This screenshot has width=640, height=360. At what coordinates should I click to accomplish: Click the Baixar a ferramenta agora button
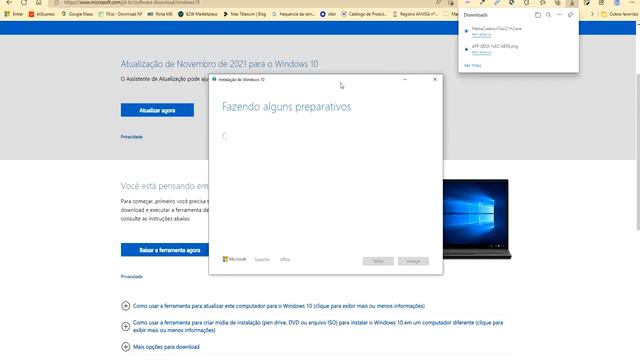coord(164,250)
